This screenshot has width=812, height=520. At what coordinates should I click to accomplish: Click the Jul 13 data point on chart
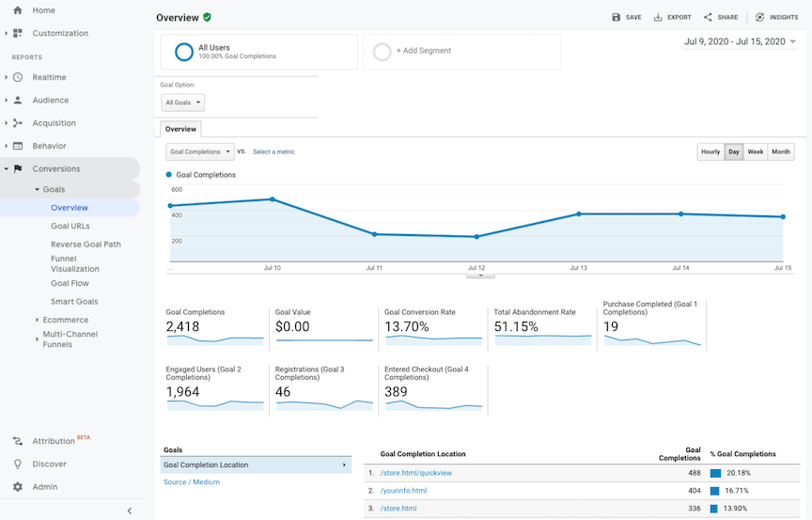[578, 213]
